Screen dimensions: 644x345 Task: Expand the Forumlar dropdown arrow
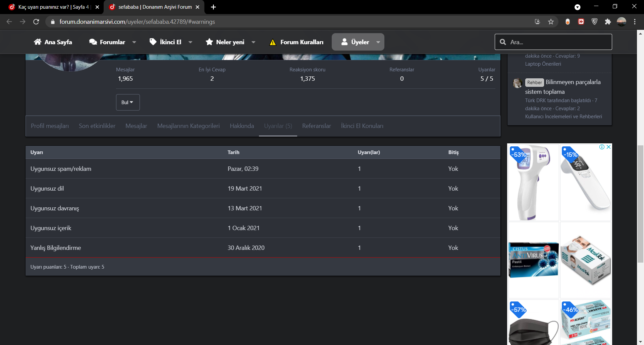coord(134,42)
